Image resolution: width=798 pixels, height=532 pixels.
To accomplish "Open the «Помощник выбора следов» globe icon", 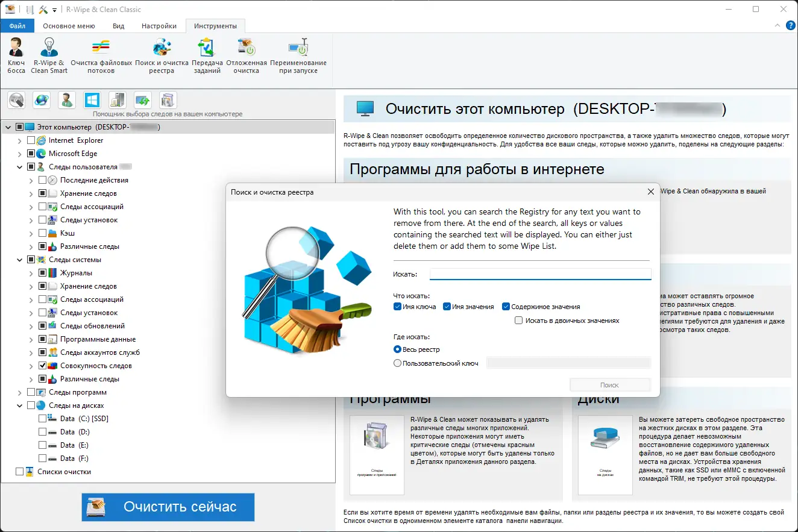I will 41,100.
